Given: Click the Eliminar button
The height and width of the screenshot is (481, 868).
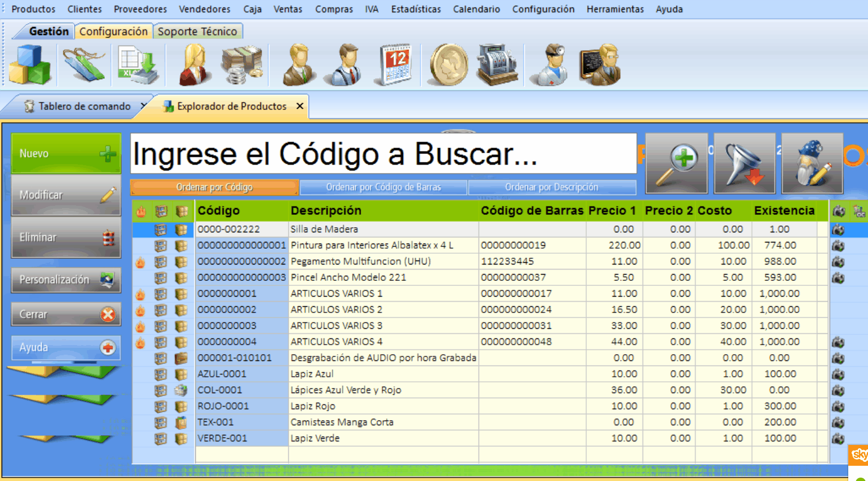Looking at the screenshot, I should (x=66, y=237).
